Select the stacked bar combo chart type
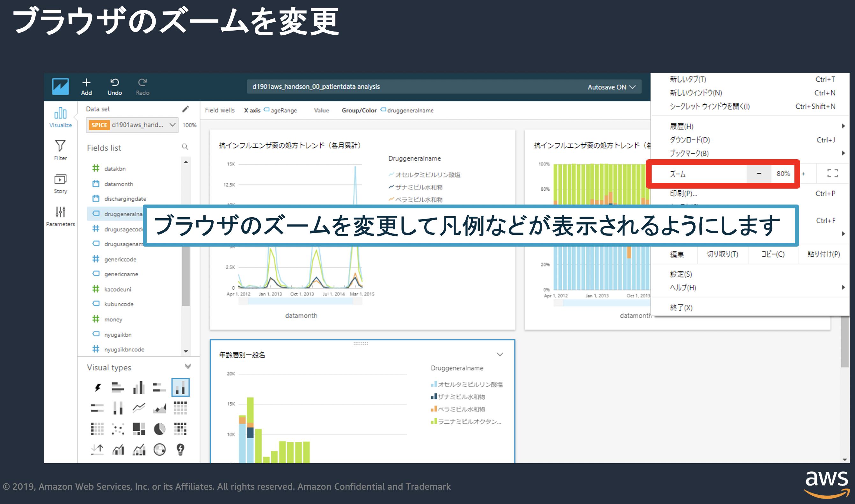The height and width of the screenshot is (504, 855). [139, 450]
